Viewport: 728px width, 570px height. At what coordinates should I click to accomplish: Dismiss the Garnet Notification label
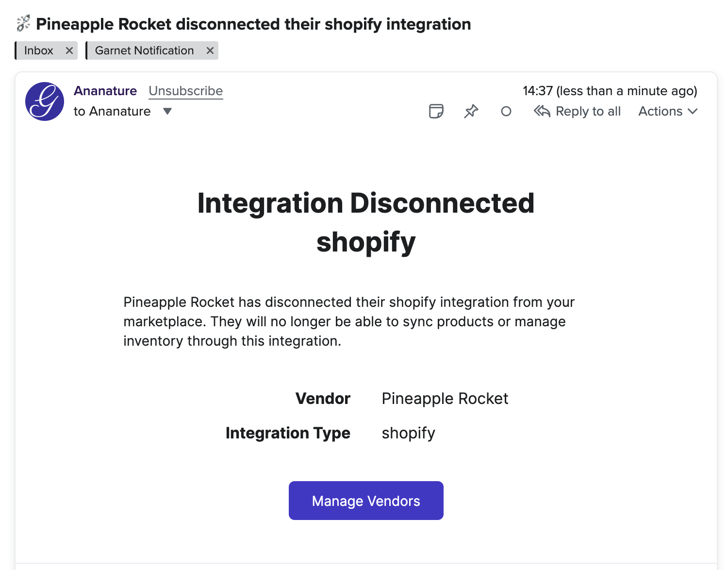[x=210, y=50]
